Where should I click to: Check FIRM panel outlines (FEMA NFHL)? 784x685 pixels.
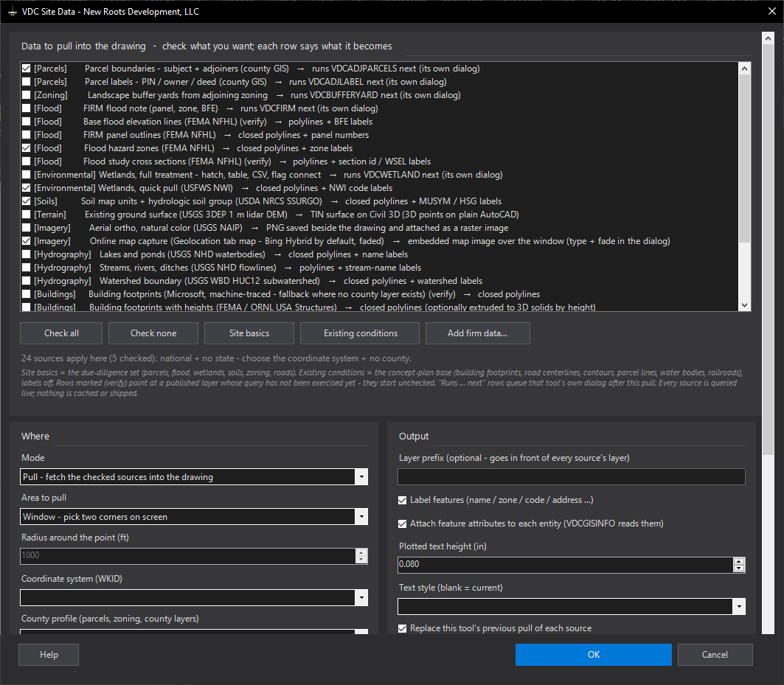pyautogui.click(x=26, y=135)
